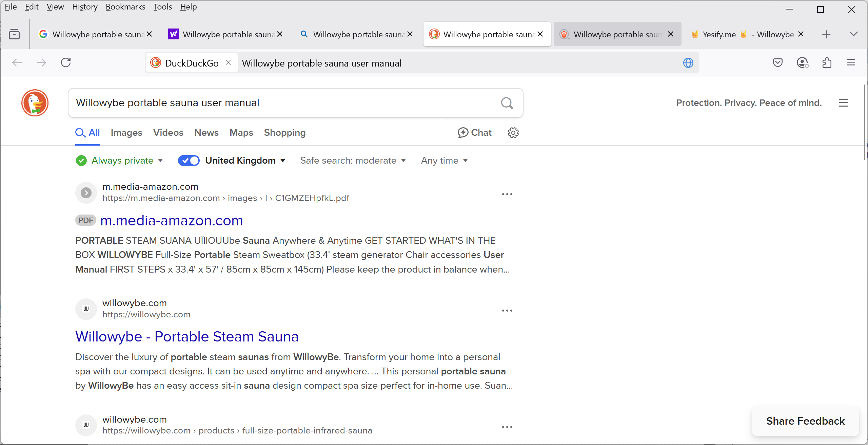
Task: Switch to Images search tab
Action: click(x=126, y=133)
